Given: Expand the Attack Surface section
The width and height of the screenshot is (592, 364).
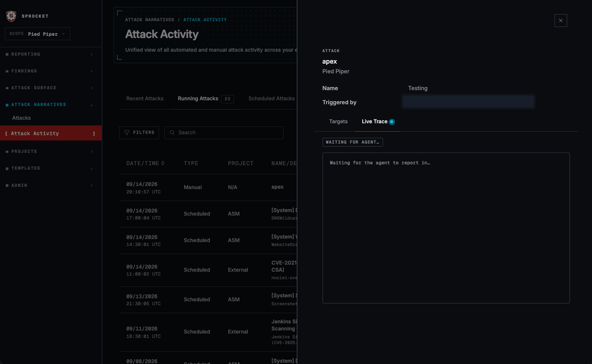Looking at the screenshot, I should [x=50, y=88].
